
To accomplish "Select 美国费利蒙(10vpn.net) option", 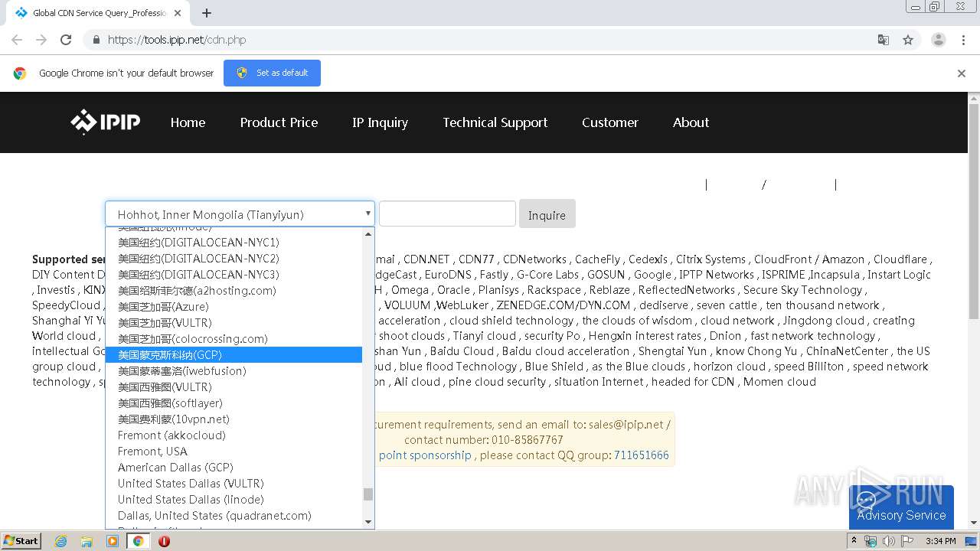I will [234, 419].
